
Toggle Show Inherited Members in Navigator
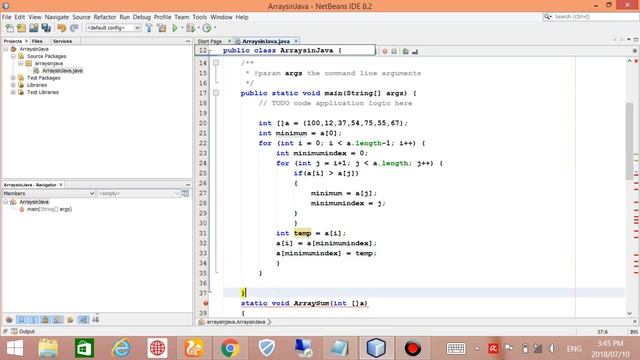pyautogui.click(x=9, y=320)
